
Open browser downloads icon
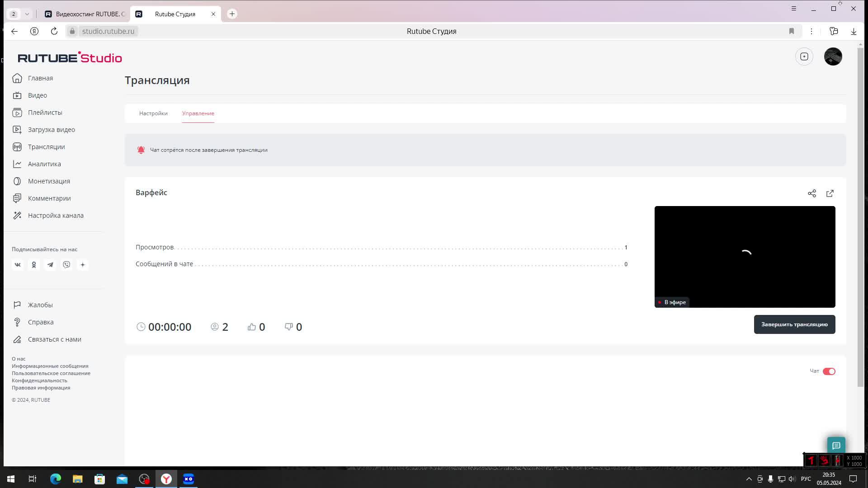[854, 31]
